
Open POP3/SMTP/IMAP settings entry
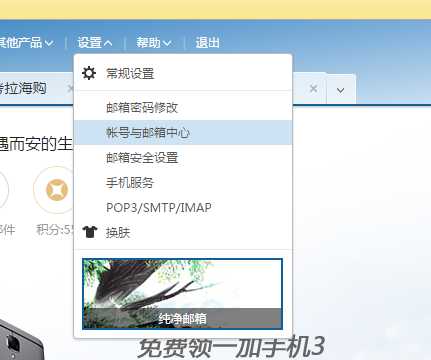click(x=183, y=207)
